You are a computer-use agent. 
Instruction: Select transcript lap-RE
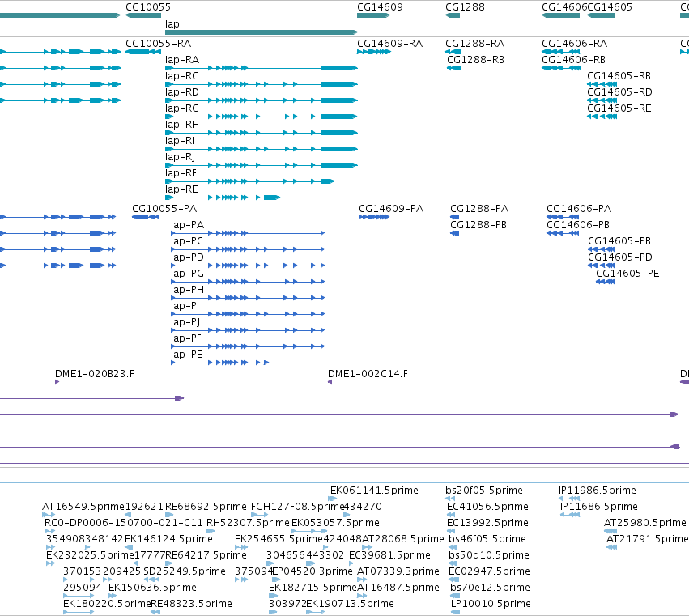tap(181, 189)
